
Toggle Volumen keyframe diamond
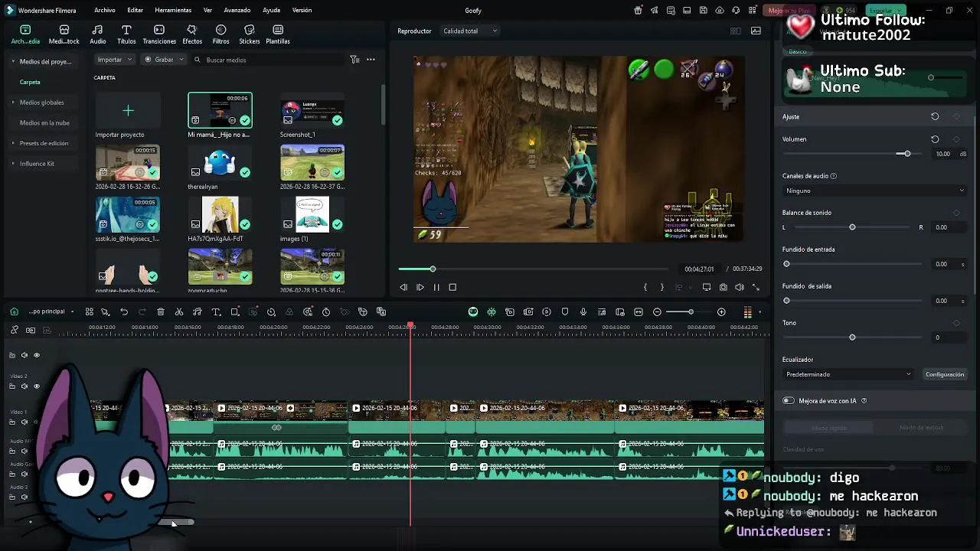tap(956, 139)
